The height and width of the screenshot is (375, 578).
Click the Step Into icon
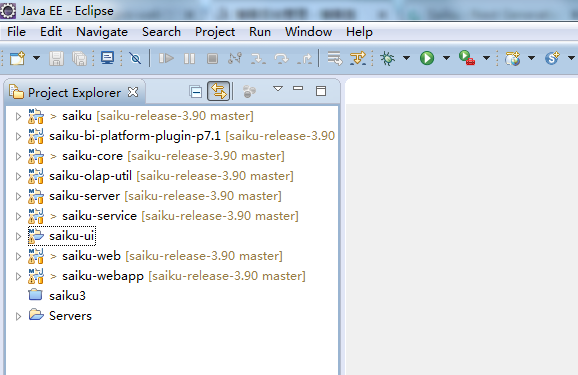tap(258, 58)
